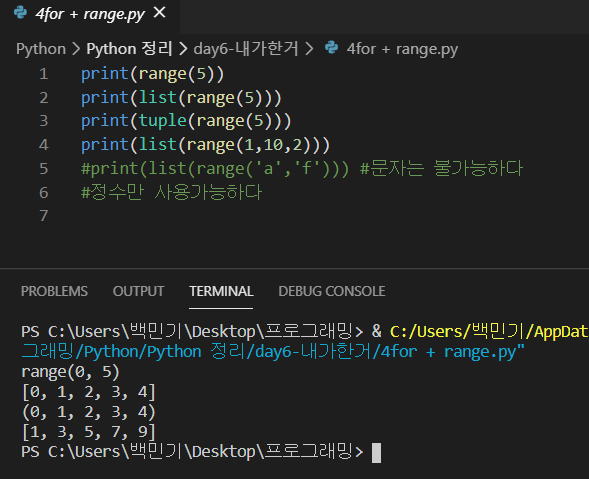
Task: Expand breadcrumb chevron after day6-내가한거
Action: click(x=309, y=49)
